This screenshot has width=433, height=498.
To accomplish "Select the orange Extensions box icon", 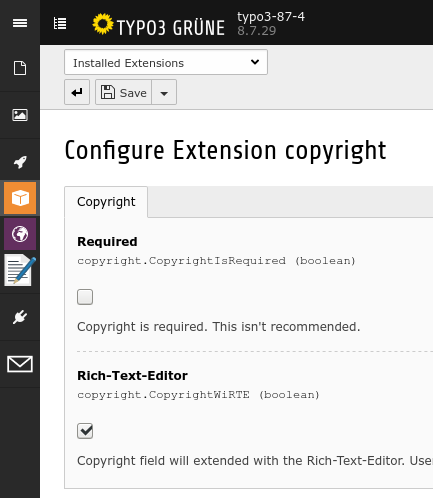I will [x=20, y=198].
